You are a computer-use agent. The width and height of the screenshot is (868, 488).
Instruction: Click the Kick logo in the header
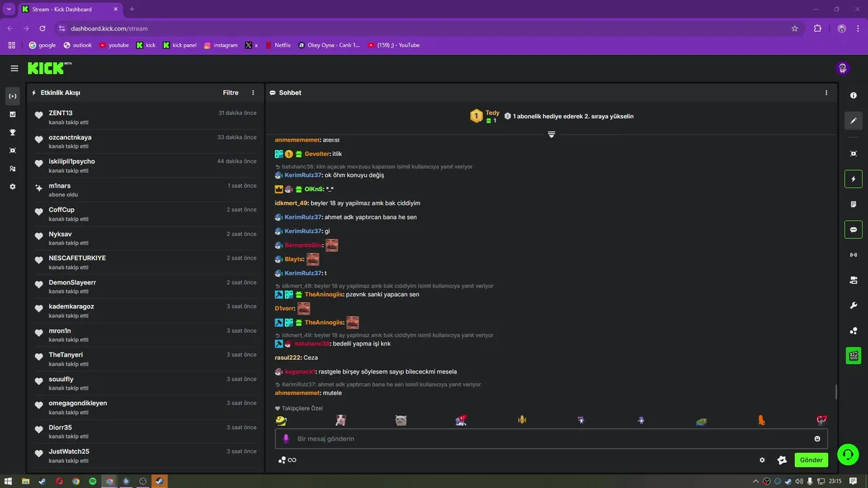49,68
